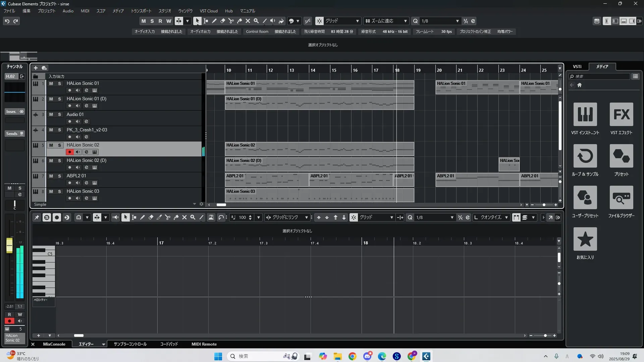Open Loops & Samples in the media panel
The width and height of the screenshot is (644, 362).
tap(585, 156)
